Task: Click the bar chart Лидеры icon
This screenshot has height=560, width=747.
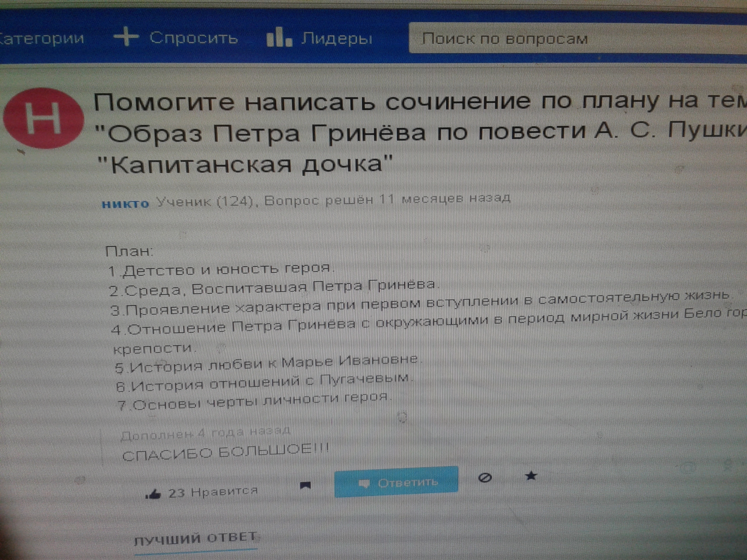Action: click(279, 38)
